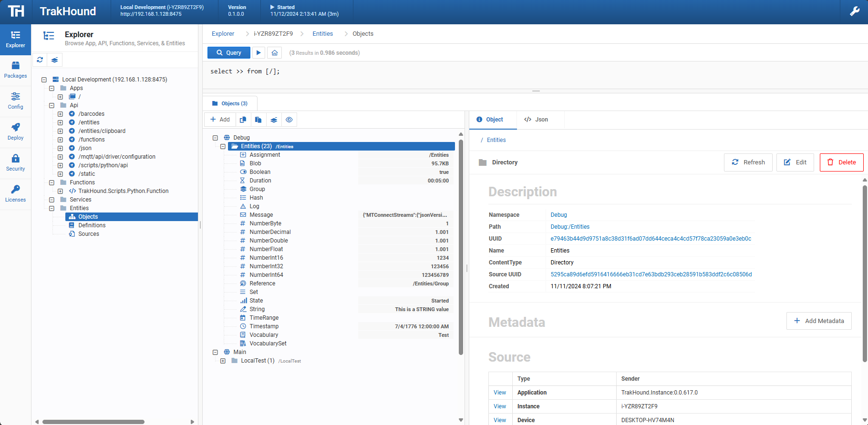Click the Explorer breadcrumb
The height and width of the screenshot is (425, 868).
pyautogui.click(x=223, y=34)
